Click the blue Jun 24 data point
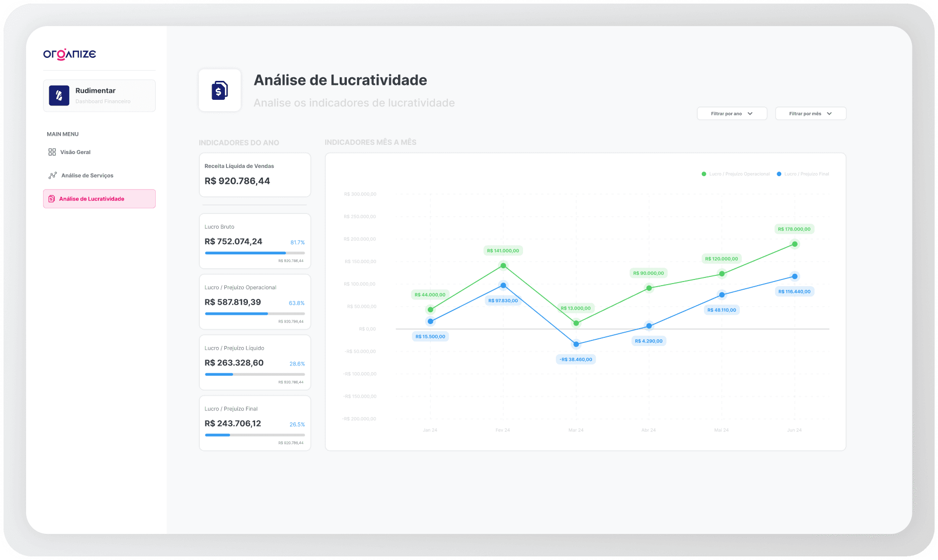Screen dimensions: 938x560 coord(795,276)
